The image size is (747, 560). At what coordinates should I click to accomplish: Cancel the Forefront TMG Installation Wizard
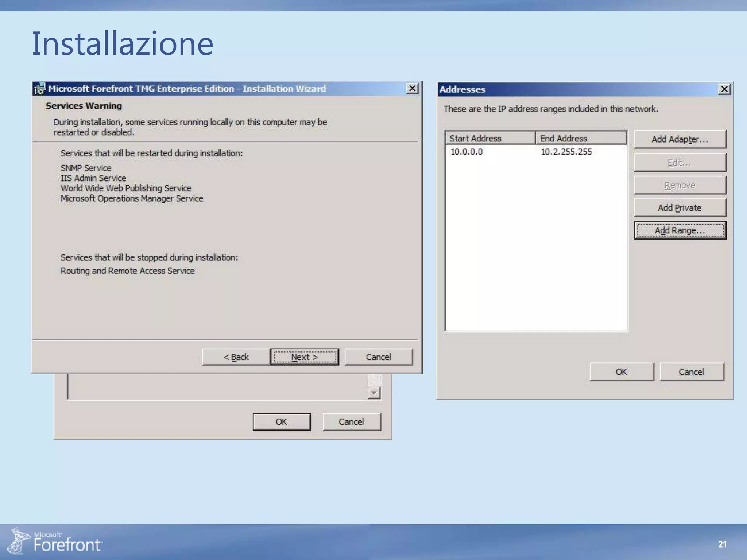(379, 357)
